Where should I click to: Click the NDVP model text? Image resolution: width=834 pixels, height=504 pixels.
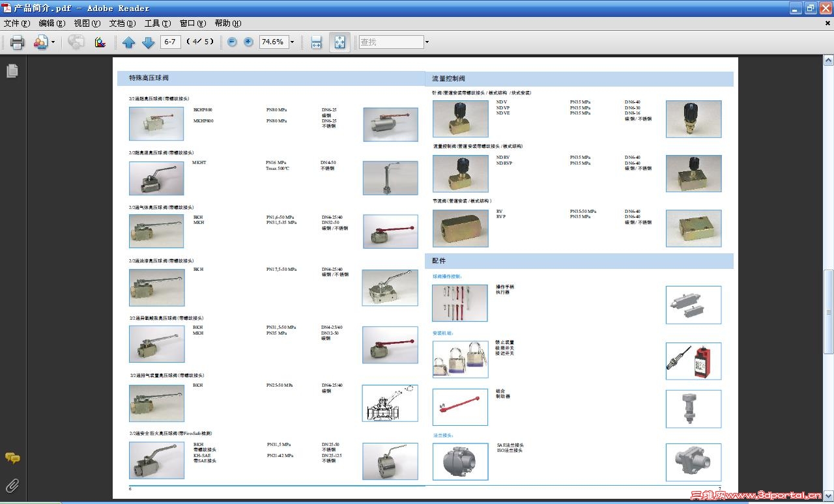coord(503,107)
